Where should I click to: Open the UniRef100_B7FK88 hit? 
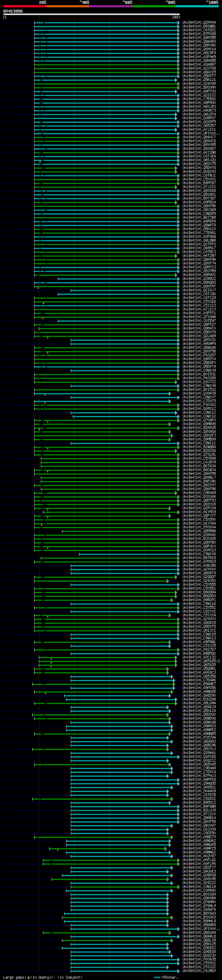pyautogui.click(x=199, y=34)
